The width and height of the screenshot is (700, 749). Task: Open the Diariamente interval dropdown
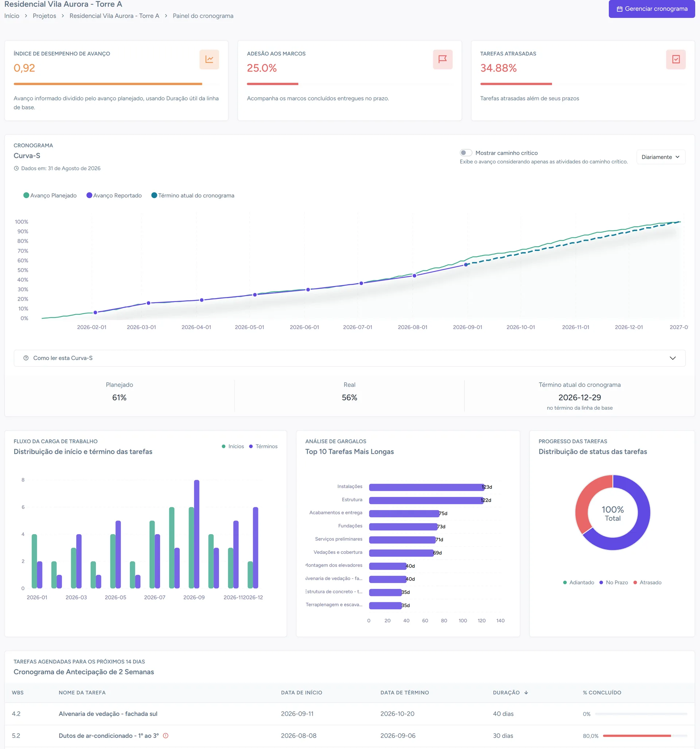click(x=661, y=157)
